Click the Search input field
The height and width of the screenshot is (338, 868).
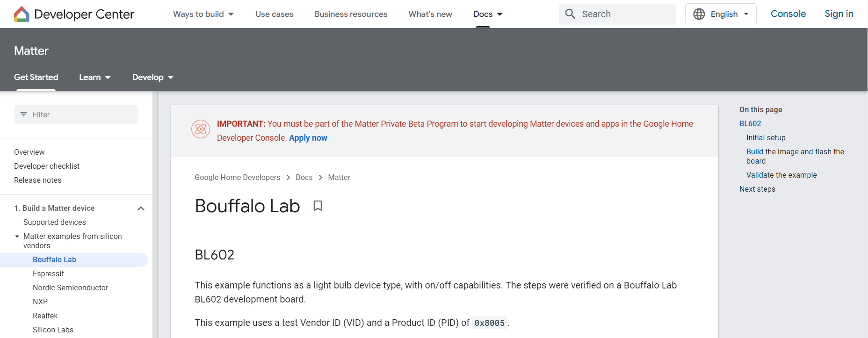click(x=617, y=14)
